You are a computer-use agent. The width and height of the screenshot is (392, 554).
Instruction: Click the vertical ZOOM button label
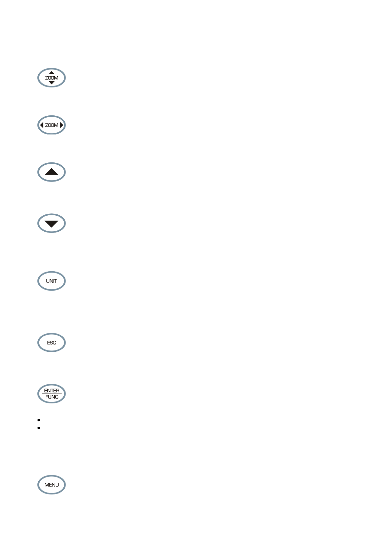(x=52, y=78)
